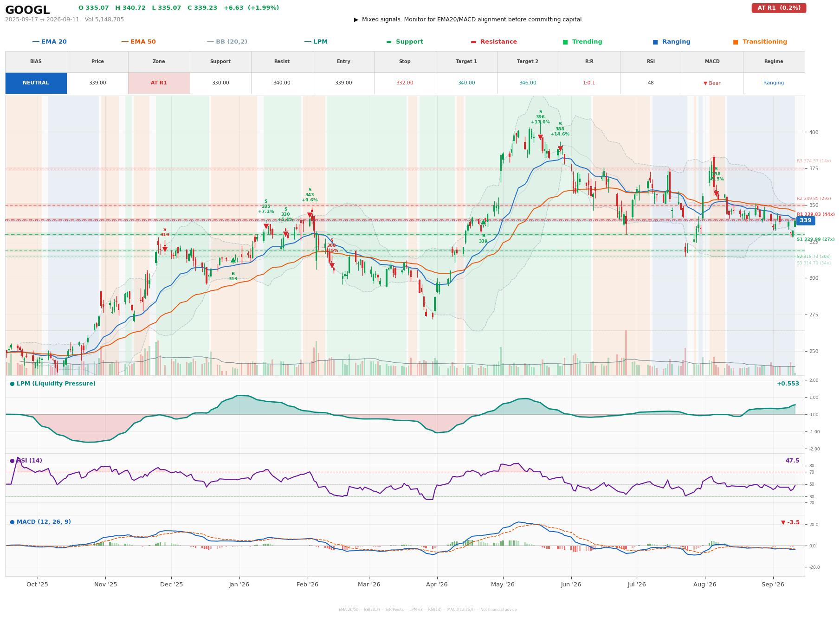Click the Support value 330.00
This screenshot has height=617, width=840.
pos(220,83)
